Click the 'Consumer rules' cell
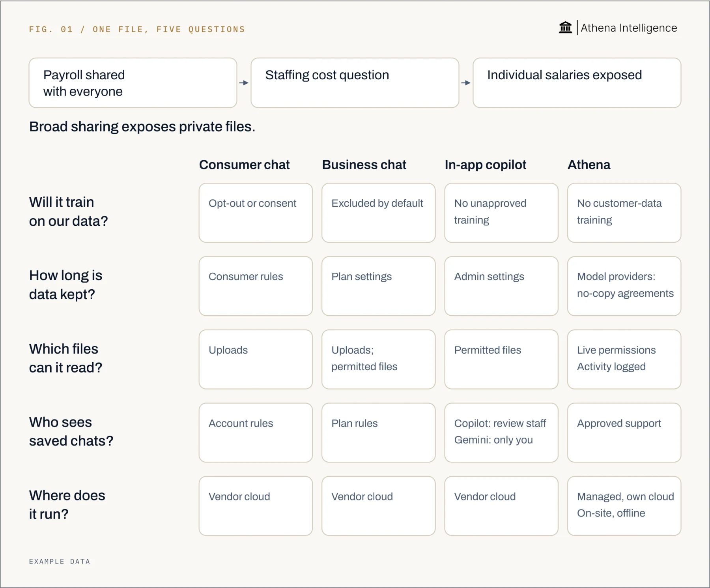The image size is (710, 588). pyautogui.click(x=256, y=286)
